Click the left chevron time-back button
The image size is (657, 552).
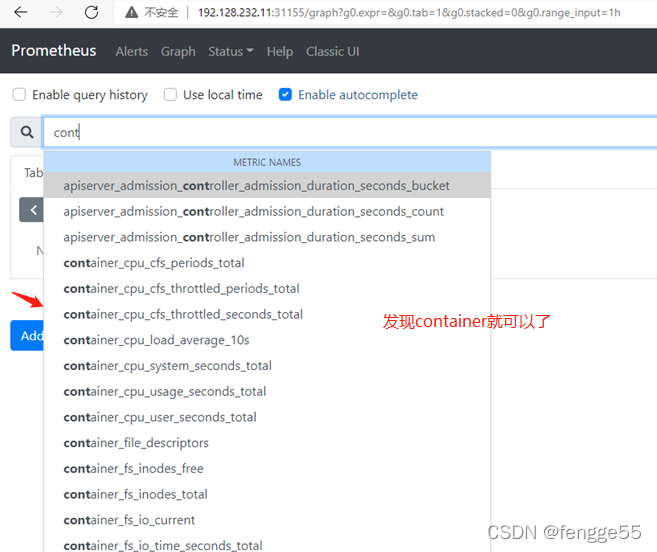click(x=31, y=210)
